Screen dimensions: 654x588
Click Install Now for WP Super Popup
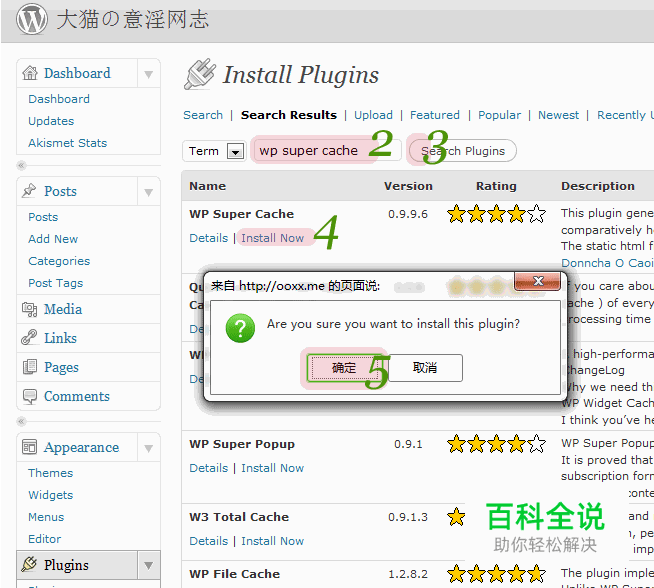(272, 468)
